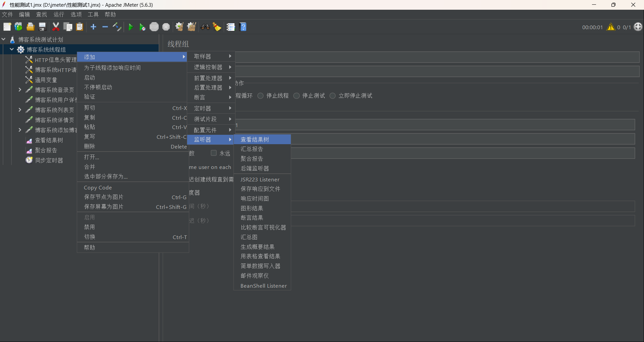Screen dimensions: 644x342
Task: Open the 工具 menu
Action: point(93,14)
